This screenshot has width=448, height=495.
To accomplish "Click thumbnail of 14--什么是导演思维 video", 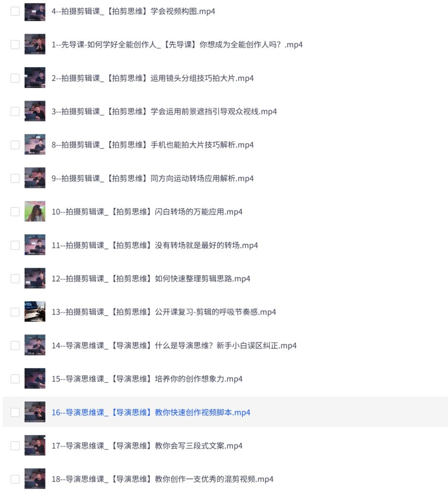I will (35, 345).
